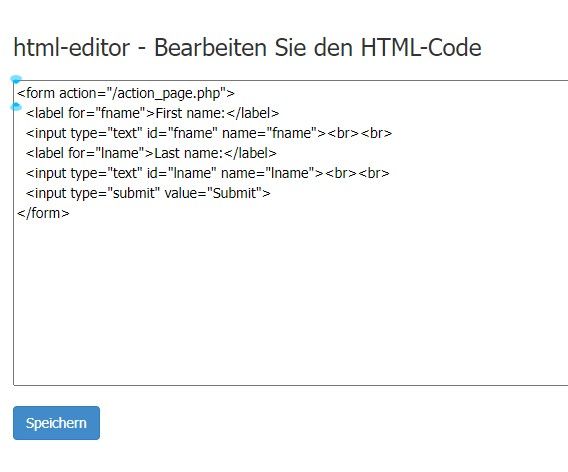Select the upper blue selection handle
This screenshot has height=472, width=568.
(16, 79)
